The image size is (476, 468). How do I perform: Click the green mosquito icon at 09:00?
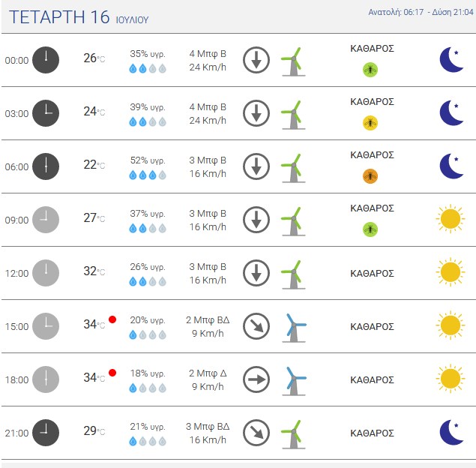click(370, 229)
